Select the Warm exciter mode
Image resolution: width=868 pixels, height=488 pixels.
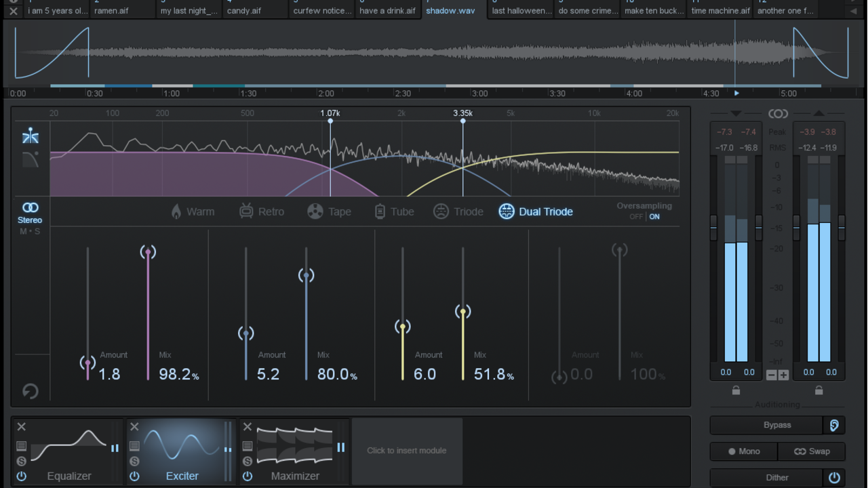point(193,211)
